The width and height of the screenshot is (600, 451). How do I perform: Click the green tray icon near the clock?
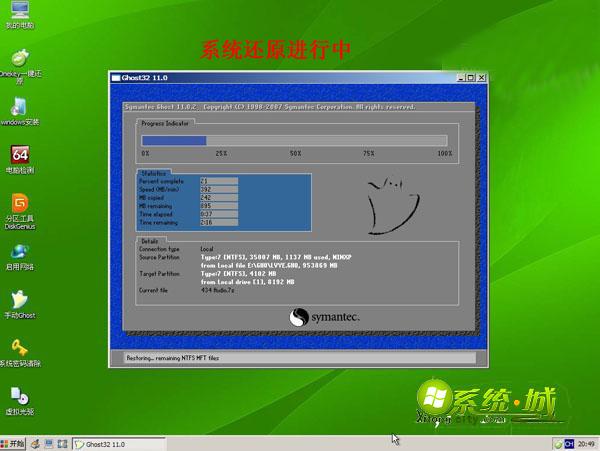(558, 444)
